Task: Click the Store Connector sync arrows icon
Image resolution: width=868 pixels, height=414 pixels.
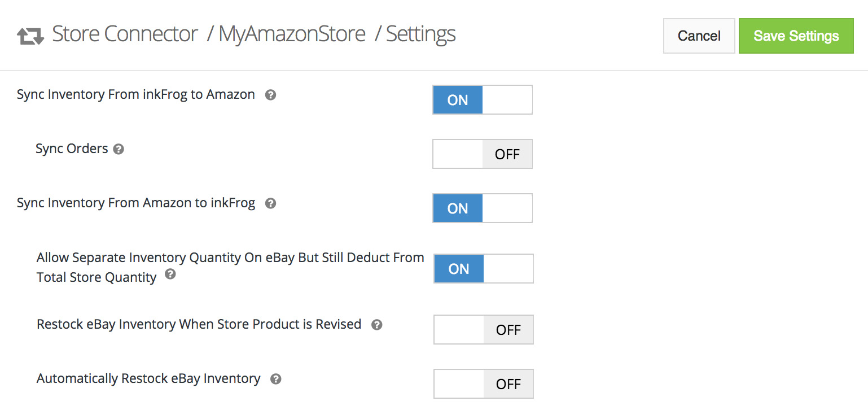Action: click(x=30, y=36)
